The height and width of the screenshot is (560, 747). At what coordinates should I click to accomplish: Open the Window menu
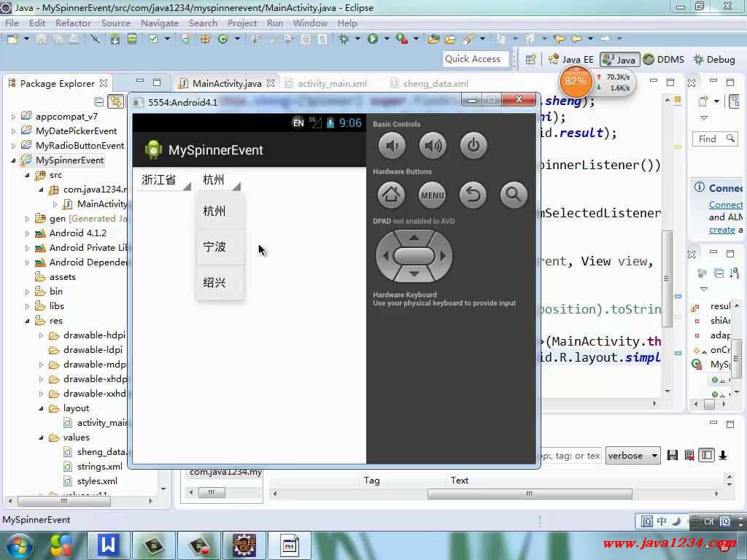click(x=310, y=23)
